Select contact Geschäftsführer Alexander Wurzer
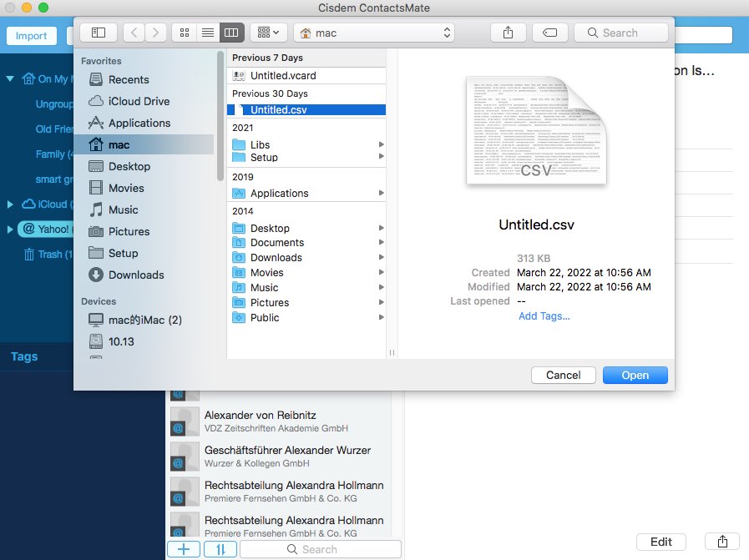 (x=279, y=456)
